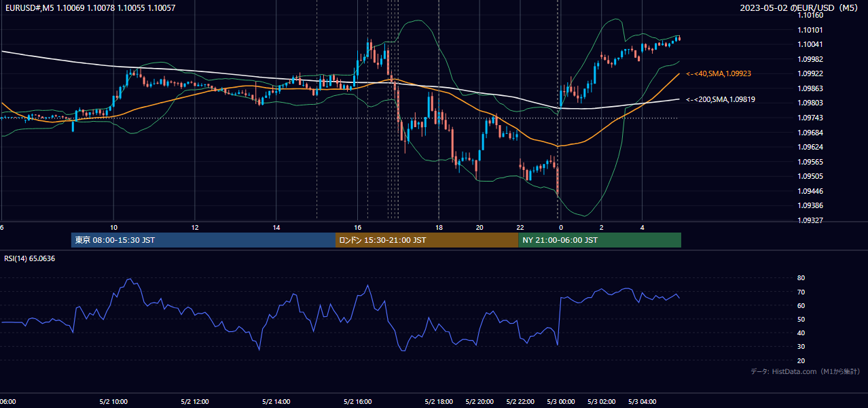The width and height of the screenshot is (868, 408).
Task: Click price axis value 1.10101
Action: 810,30
